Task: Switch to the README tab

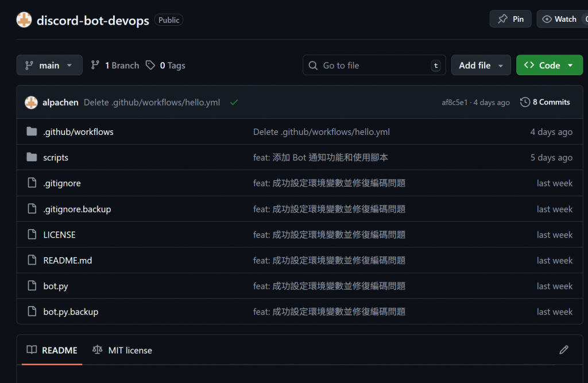Action: point(52,350)
